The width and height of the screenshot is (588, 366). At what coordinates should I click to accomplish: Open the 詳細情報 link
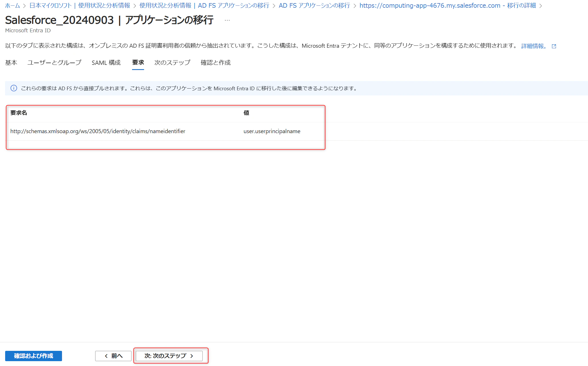pyautogui.click(x=533, y=46)
